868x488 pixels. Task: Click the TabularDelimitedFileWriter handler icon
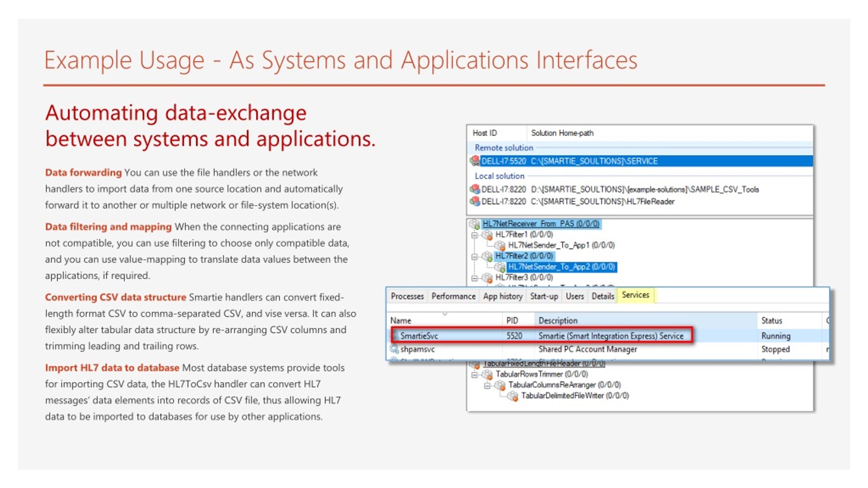[x=513, y=396]
